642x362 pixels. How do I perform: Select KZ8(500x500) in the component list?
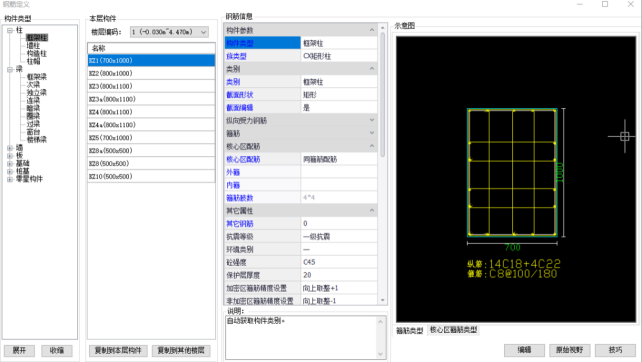coord(151,163)
